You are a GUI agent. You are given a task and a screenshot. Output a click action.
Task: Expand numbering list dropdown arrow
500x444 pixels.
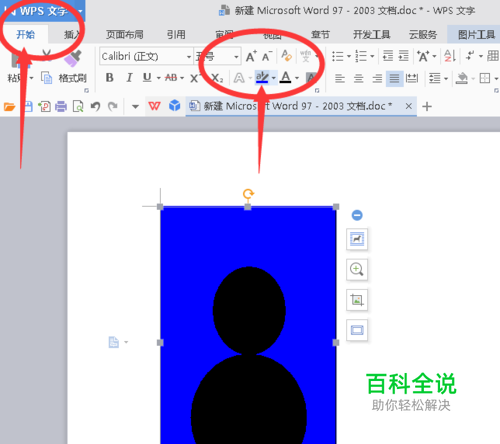click(x=372, y=56)
